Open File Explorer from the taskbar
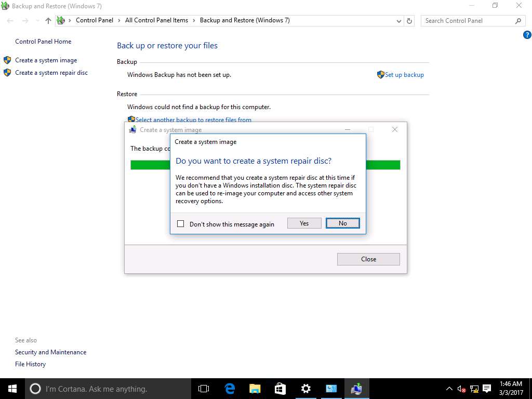Image resolution: width=532 pixels, height=399 pixels. point(255,389)
